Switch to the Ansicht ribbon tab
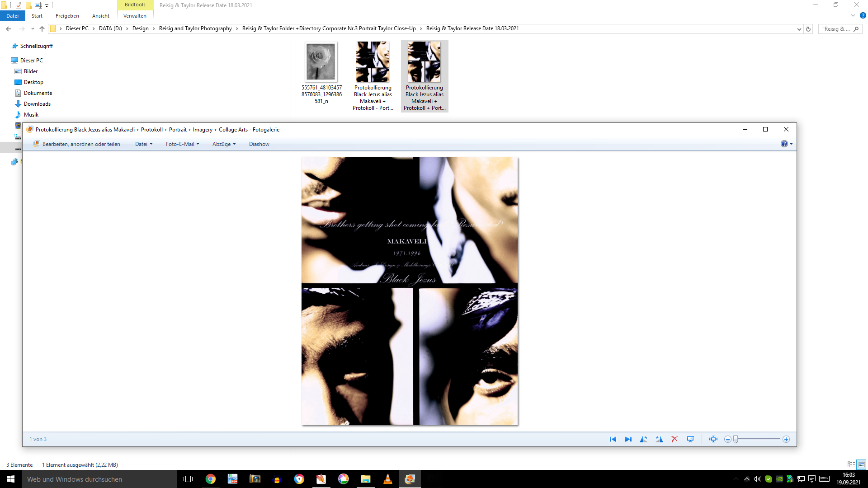This screenshot has width=868, height=488. click(x=101, y=16)
